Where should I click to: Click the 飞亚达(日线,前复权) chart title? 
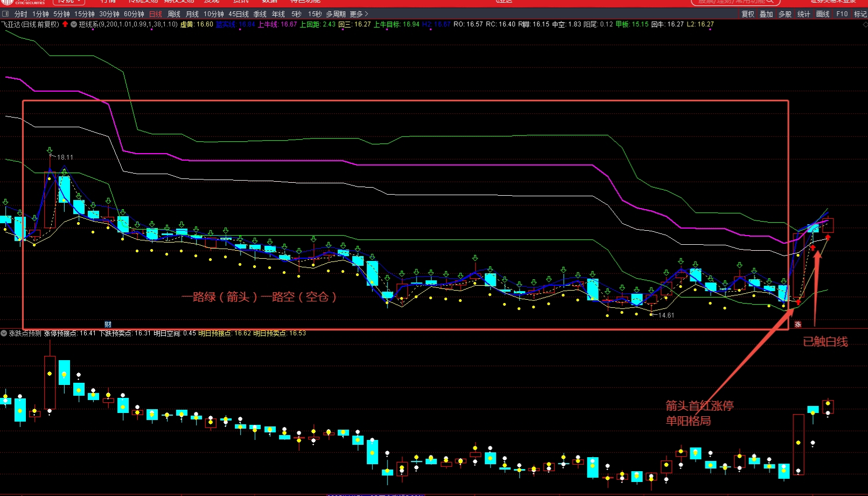(x=30, y=24)
